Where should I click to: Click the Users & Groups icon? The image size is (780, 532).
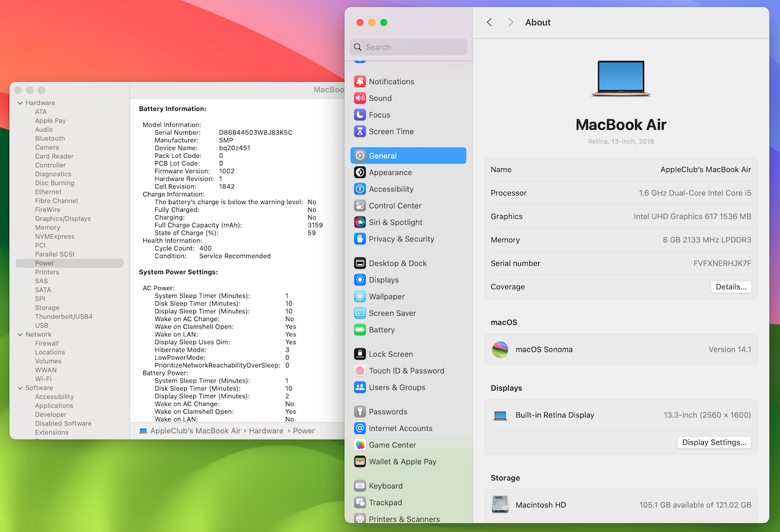360,388
